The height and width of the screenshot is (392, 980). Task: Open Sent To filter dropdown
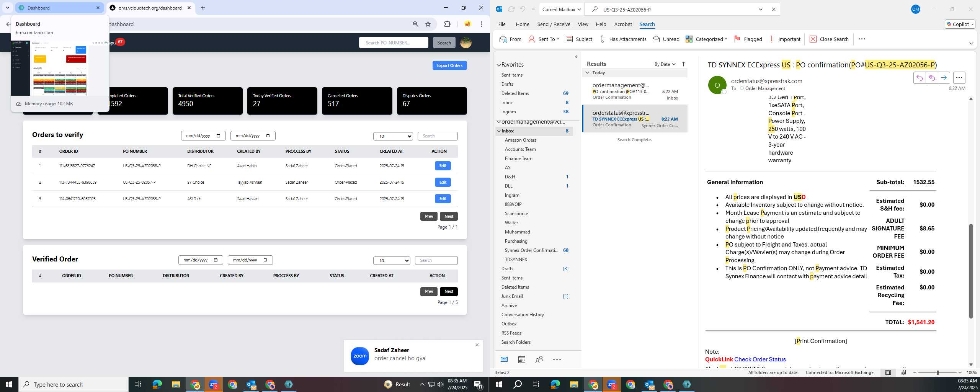(544, 39)
